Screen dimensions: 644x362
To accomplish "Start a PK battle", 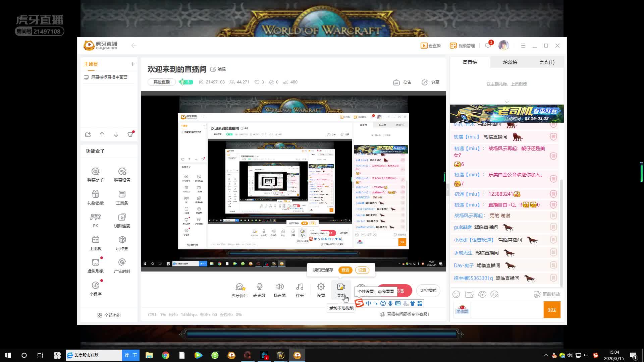I will (x=96, y=221).
